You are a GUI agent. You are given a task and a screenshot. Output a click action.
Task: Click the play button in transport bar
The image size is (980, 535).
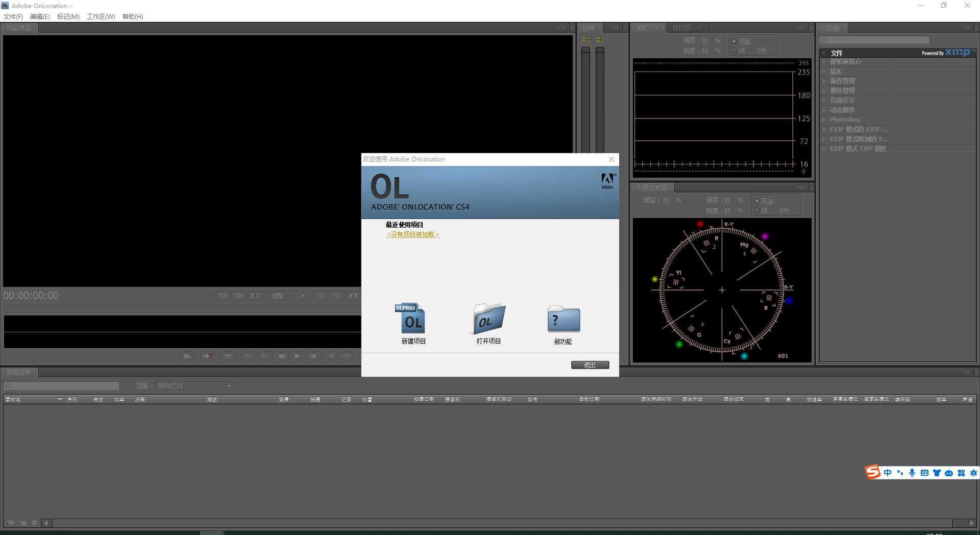[298, 356]
